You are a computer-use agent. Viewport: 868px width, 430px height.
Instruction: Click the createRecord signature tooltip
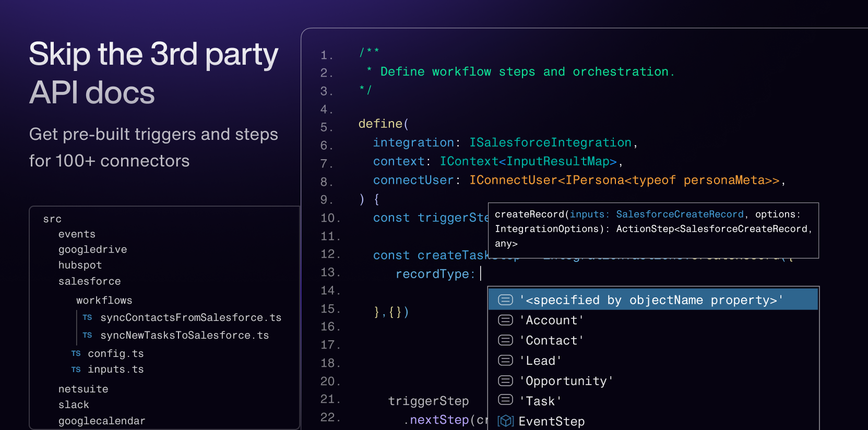653,230
